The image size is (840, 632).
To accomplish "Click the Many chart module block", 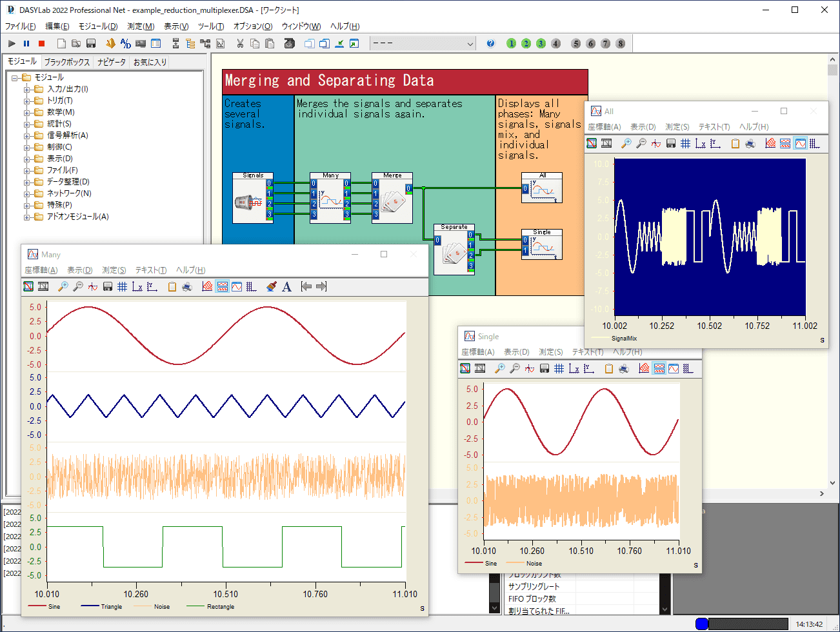I will click(x=330, y=198).
